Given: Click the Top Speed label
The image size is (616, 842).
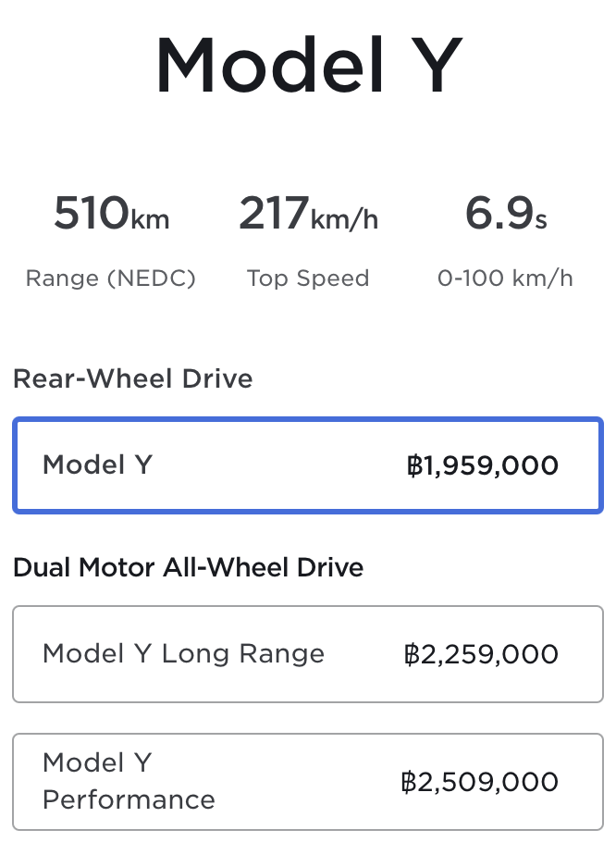Looking at the screenshot, I should coord(308,279).
